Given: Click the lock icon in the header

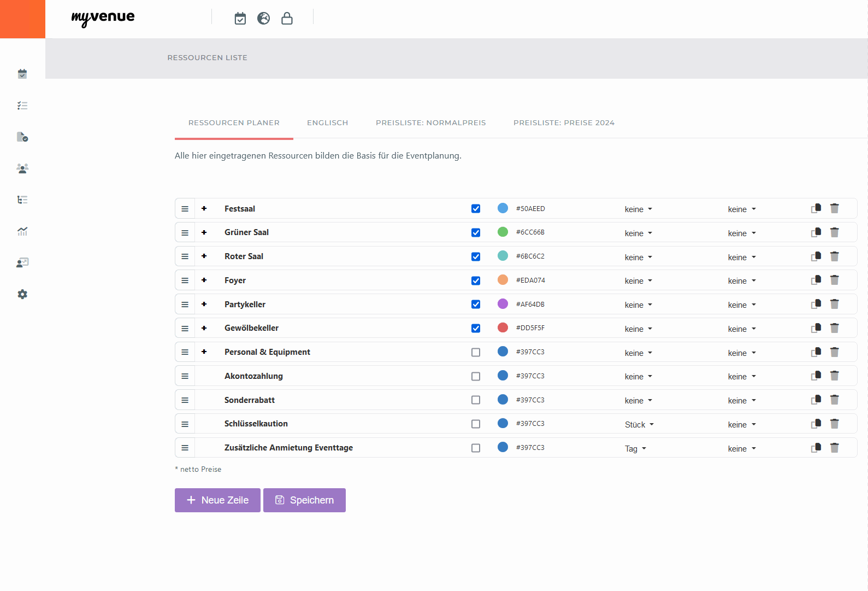Looking at the screenshot, I should click(x=287, y=19).
